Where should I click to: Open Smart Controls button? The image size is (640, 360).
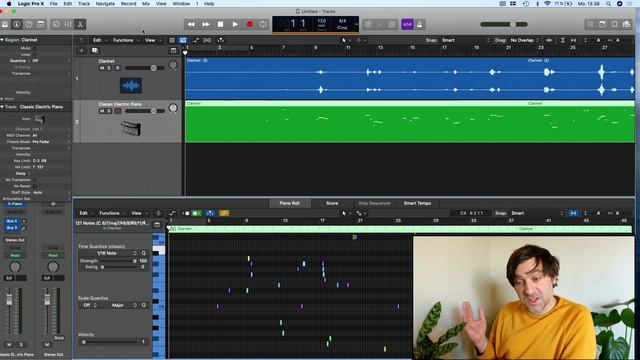tap(56, 24)
